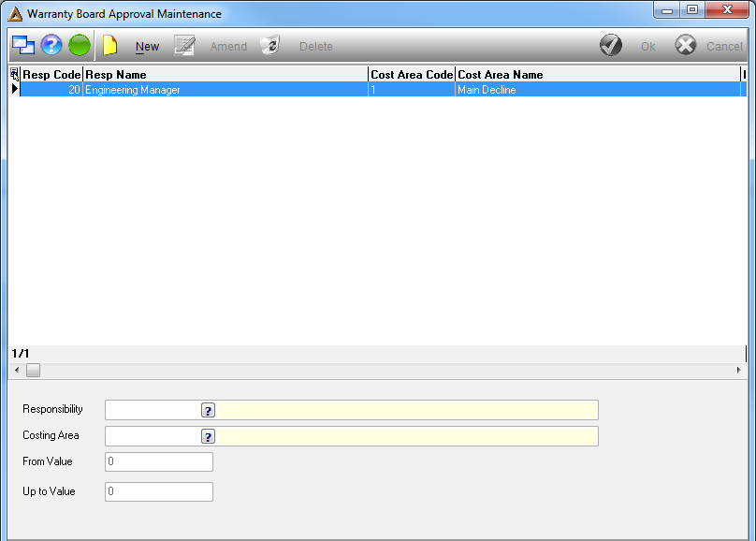Click the Up to Value input field
756x541 pixels.
[159, 491]
